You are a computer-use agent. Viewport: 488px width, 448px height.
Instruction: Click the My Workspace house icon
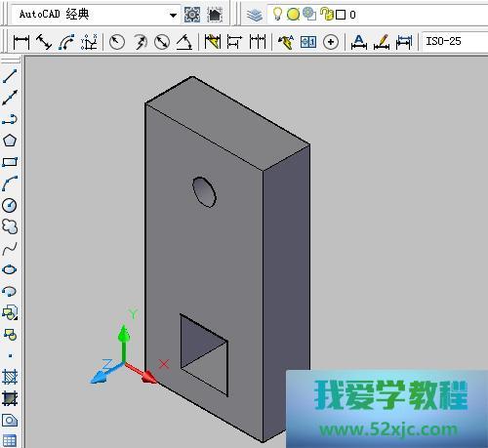(x=215, y=15)
